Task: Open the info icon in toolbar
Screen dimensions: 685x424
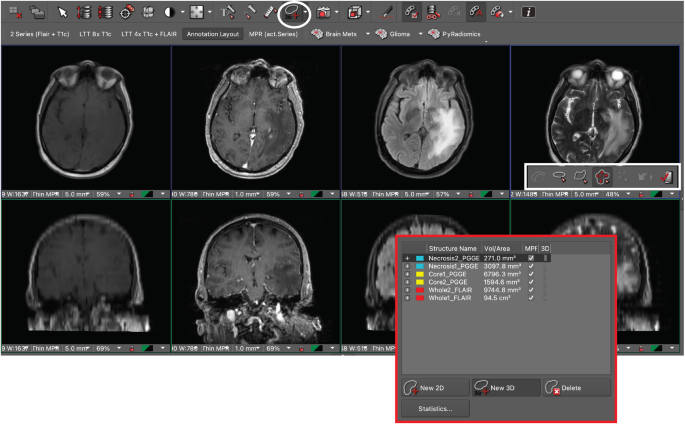Action: click(x=528, y=12)
